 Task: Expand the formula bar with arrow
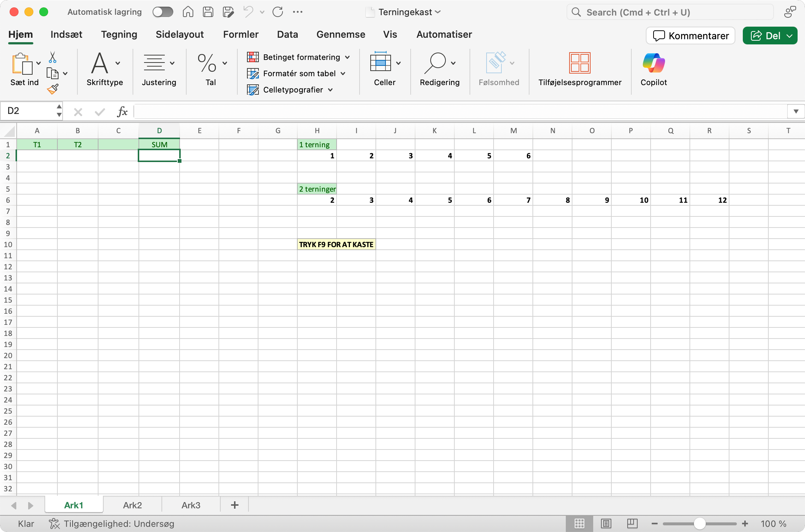click(x=796, y=111)
